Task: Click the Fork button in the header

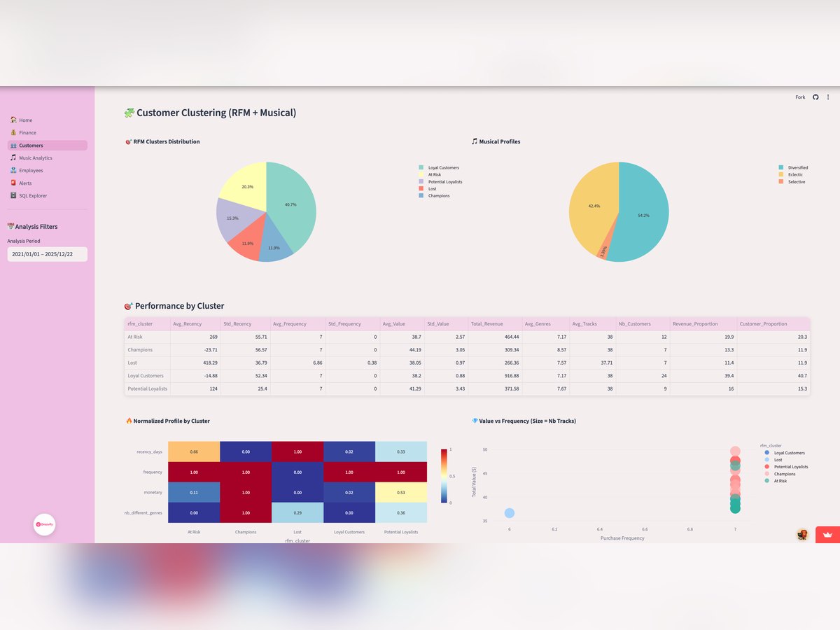Action: click(800, 97)
